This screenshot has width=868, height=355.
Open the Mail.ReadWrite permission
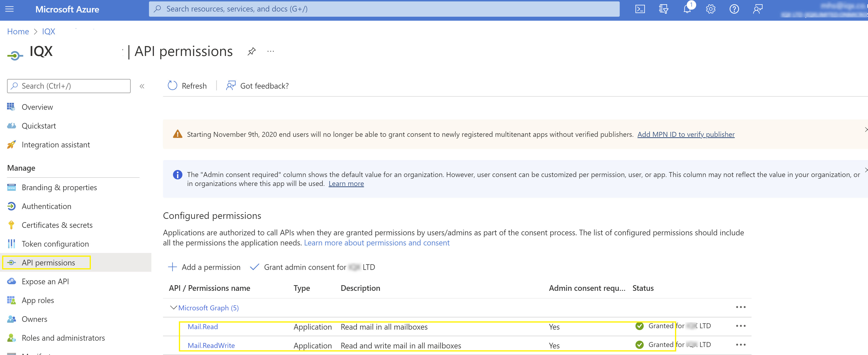tap(211, 346)
